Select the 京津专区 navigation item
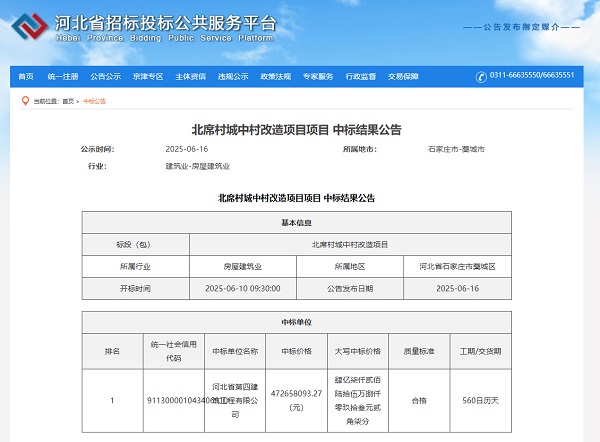The image size is (600, 442). click(148, 76)
